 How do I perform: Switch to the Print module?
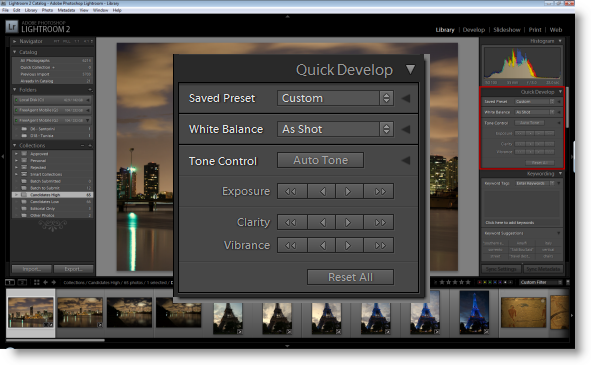tap(535, 30)
